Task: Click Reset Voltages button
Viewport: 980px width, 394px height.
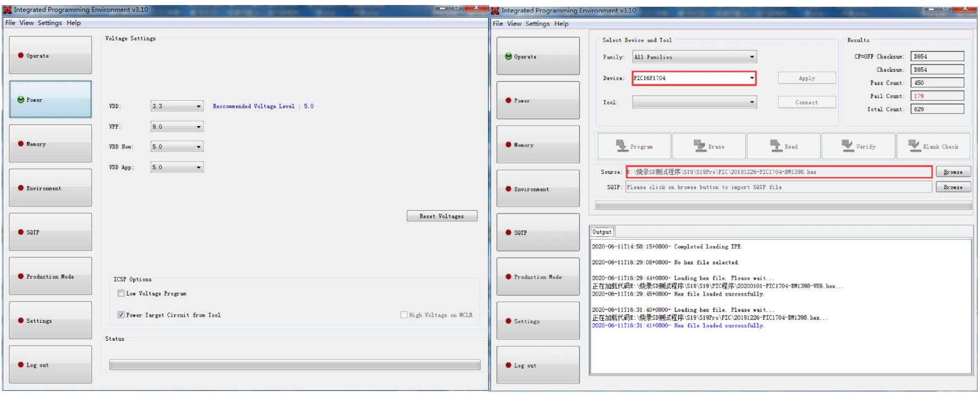Action: pos(442,216)
